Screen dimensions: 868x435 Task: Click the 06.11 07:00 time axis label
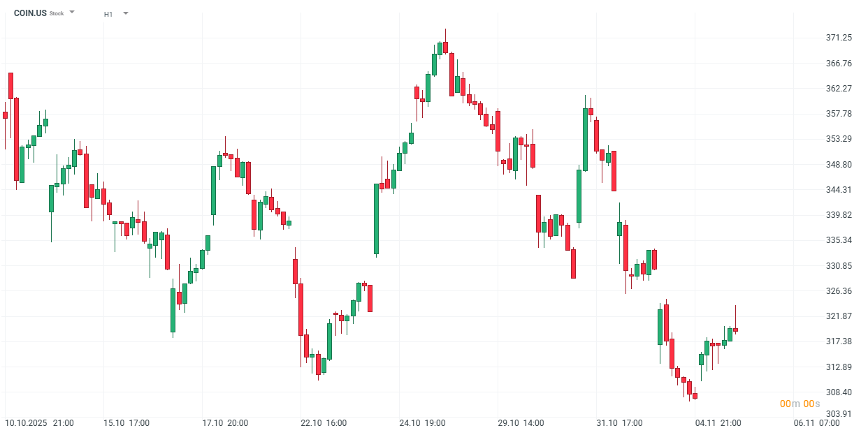pyautogui.click(x=816, y=423)
